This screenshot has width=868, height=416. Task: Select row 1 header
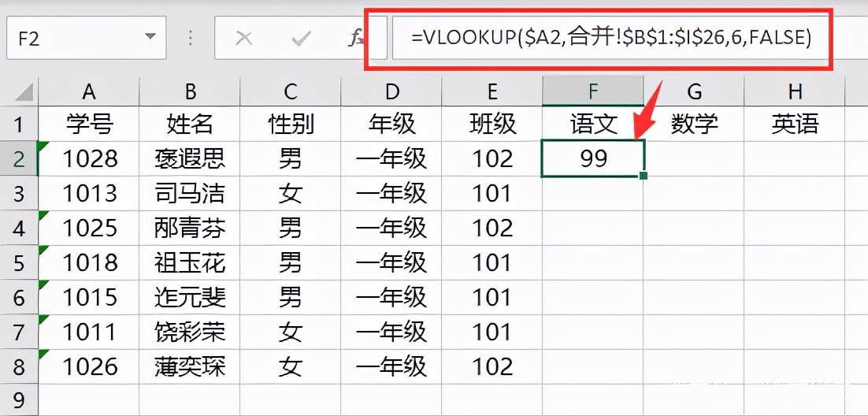pyautogui.click(x=19, y=124)
